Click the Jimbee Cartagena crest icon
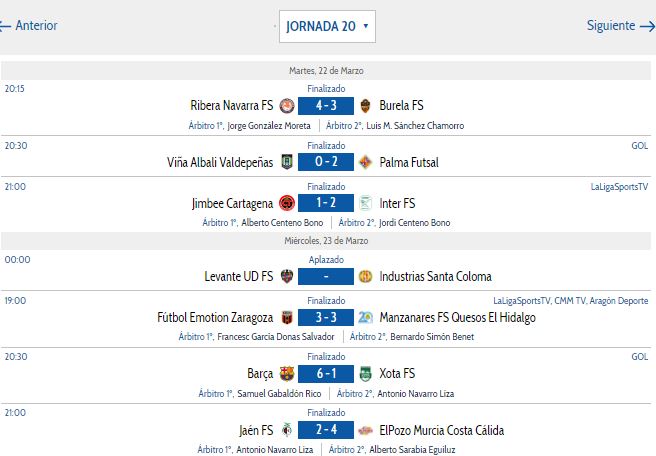The width and height of the screenshot is (656, 456). tap(286, 203)
